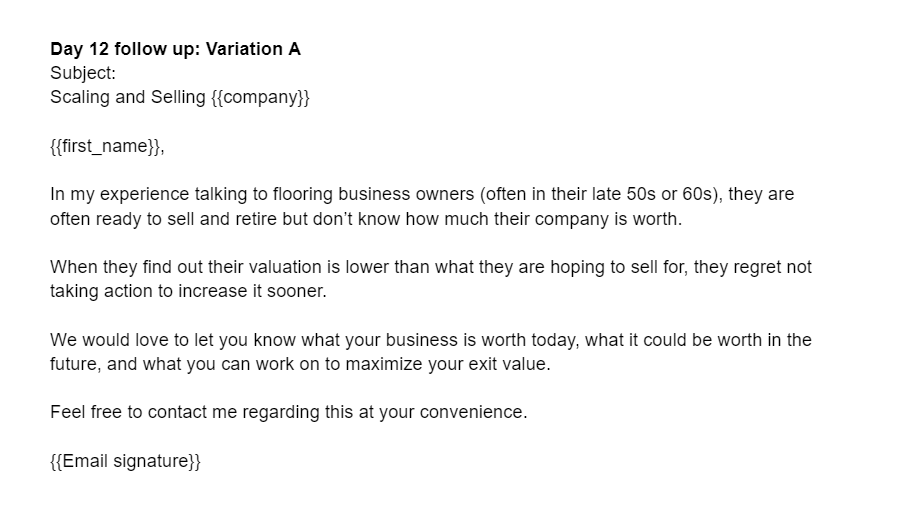Screen dimensions: 906x520
Task: Click 'In my experience' opening words
Action: pyautogui.click(x=109, y=194)
